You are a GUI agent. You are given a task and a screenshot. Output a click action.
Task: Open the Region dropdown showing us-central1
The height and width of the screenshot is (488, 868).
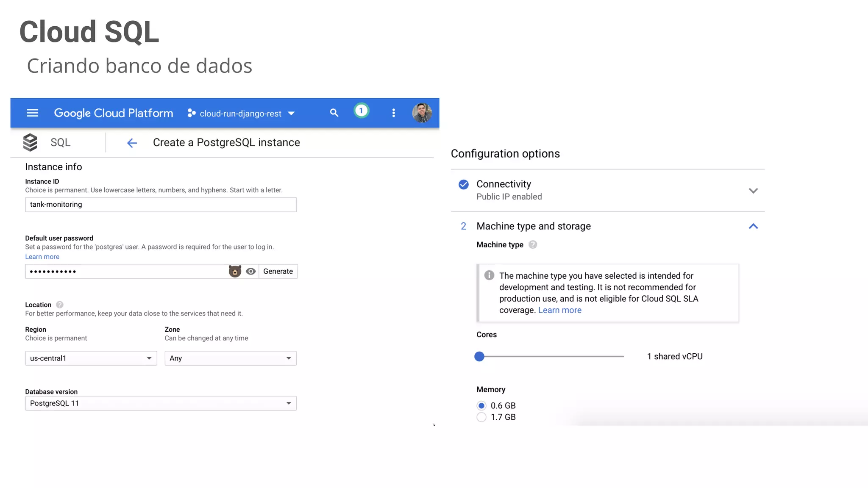pyautogui.click(x=91, y=358)
